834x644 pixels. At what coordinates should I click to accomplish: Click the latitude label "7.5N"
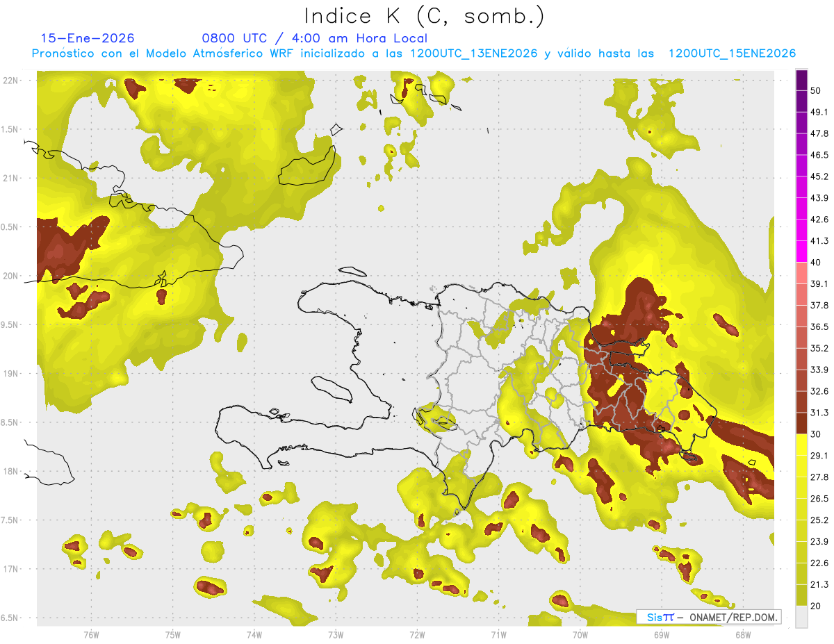click(10, 520)
